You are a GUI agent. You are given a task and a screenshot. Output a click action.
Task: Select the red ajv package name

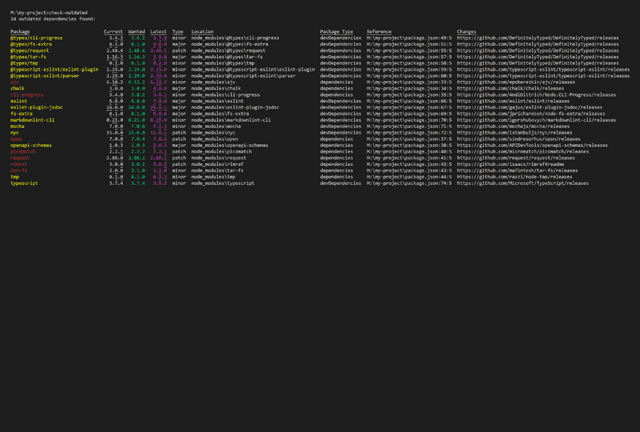pyautogui.click(x=15, y=82)
